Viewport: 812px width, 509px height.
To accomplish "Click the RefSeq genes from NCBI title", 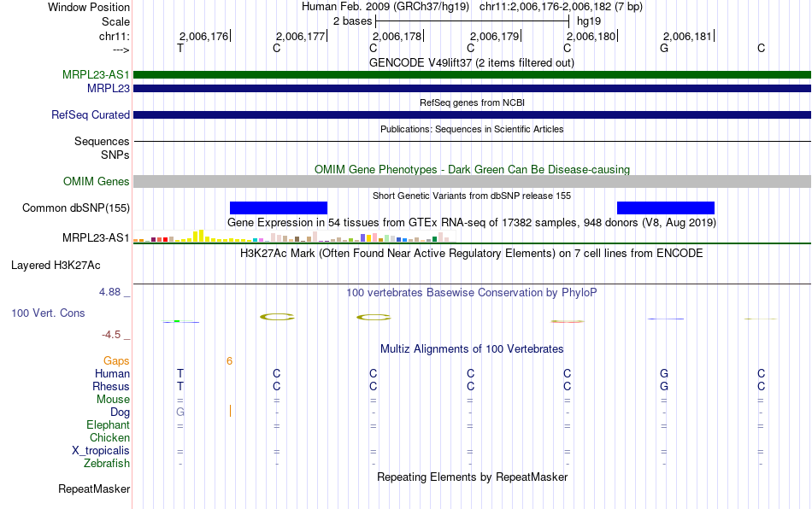I will coord(472,102).
